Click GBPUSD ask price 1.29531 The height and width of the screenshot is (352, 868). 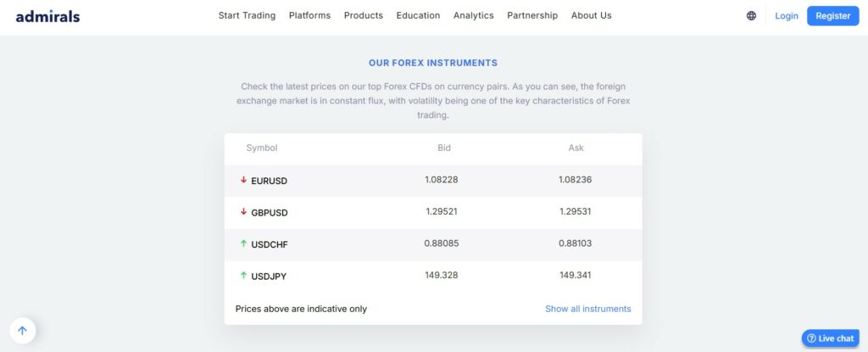pos(576,211)
